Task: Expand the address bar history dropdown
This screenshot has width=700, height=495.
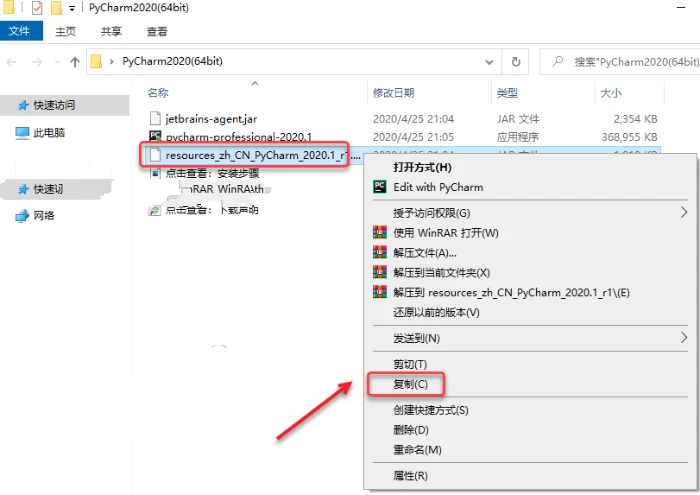Action: (x=491, y=62)
